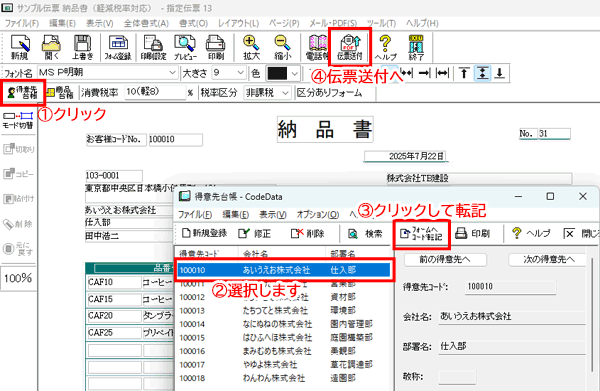Screen dimensions: 600x391
Task: Toggle top vertical alignment button
Action: click(464, 73)
